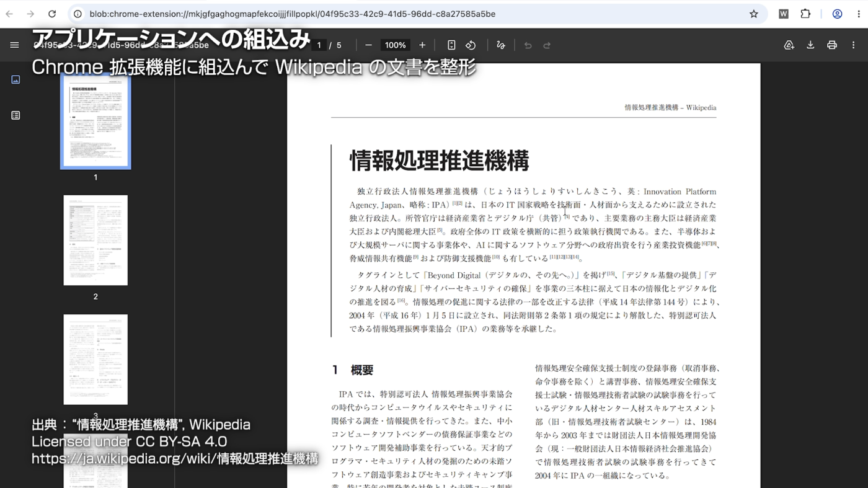Click the page header 情報処理推進機構 – Wikipedia
This screenshot has width=868, height=488.
click(670, 107)
